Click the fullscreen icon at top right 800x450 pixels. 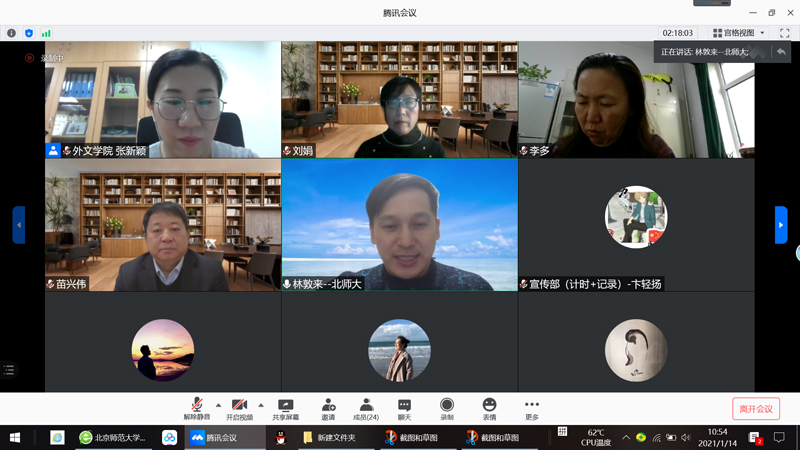click(785, 33)
